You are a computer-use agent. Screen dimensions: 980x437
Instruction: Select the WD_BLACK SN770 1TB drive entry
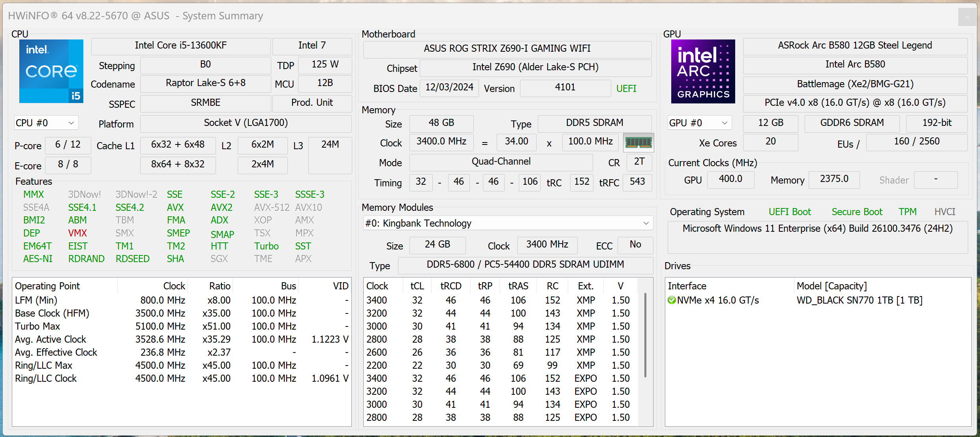click(859, 300)
